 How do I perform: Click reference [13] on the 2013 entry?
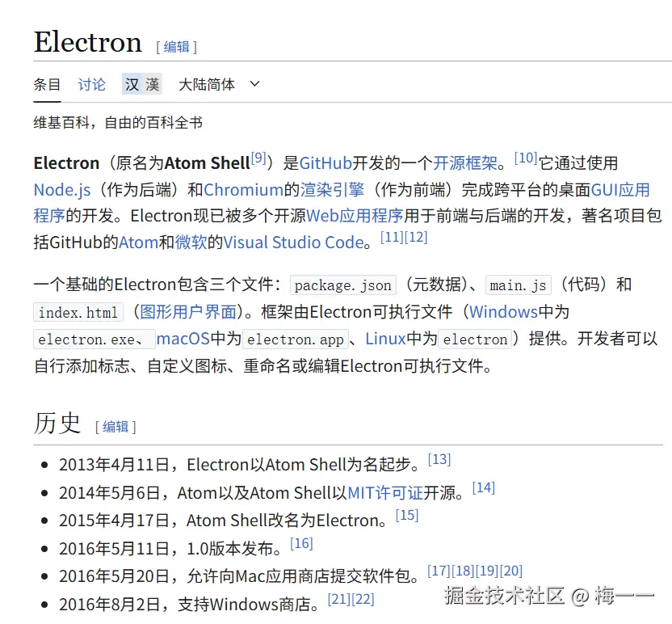439,459
